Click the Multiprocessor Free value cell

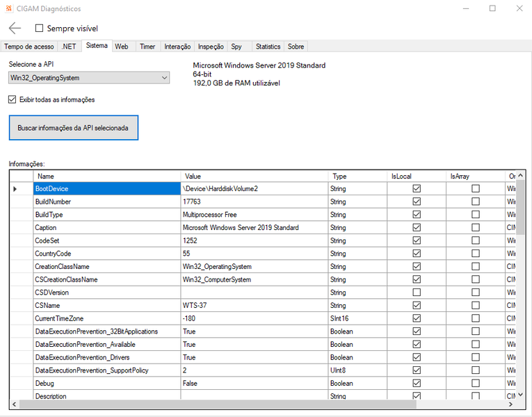[x=255, y=215]
